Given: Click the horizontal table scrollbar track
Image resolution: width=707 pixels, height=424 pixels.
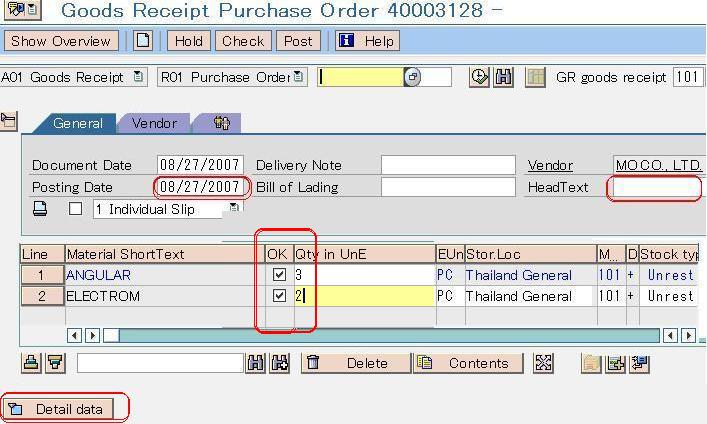Looking at the screenshot, I should coord(389,336).
